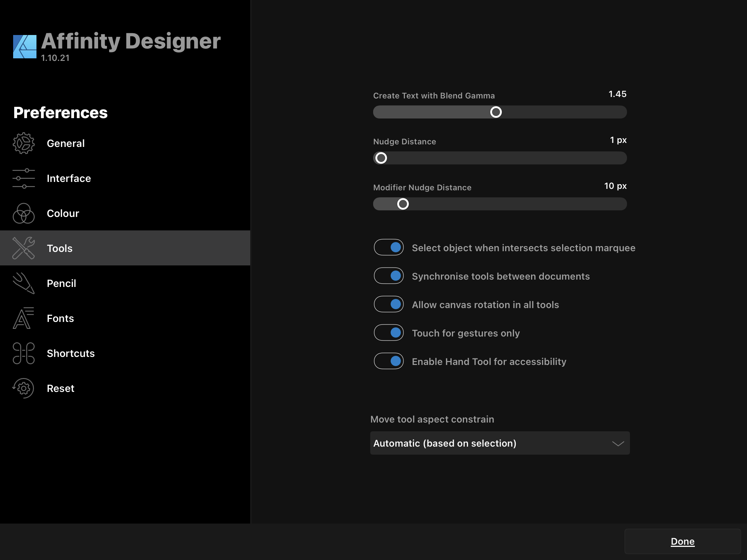Click the Done button
This screenshot has width=747, height=560.
pyautogui.click(x=683, y=541)
